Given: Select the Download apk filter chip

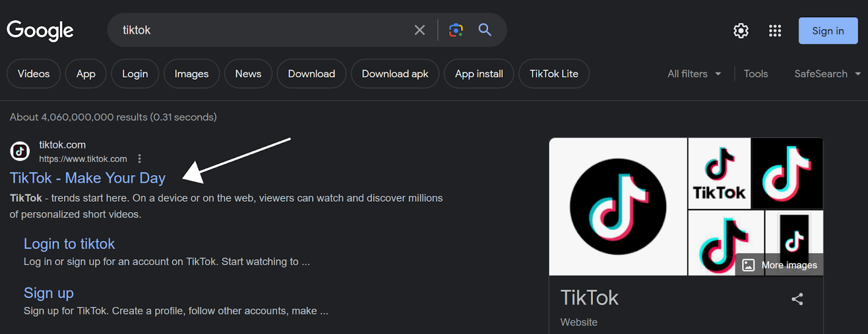Looking at the screenshot, I should pos(395,74).
